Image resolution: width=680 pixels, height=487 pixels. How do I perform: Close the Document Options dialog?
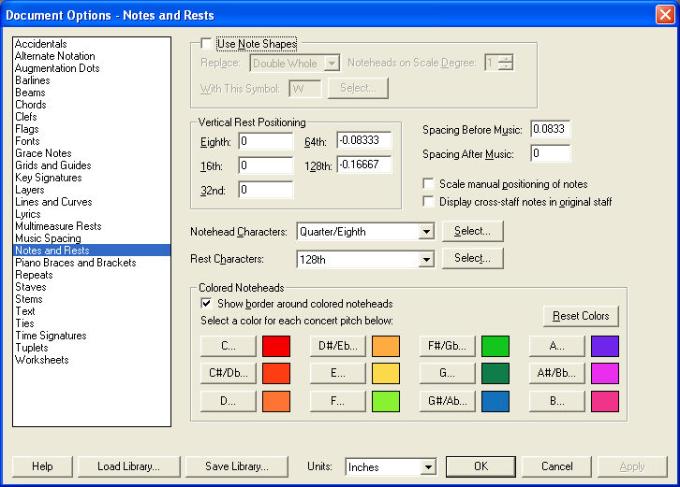(665, 14)
